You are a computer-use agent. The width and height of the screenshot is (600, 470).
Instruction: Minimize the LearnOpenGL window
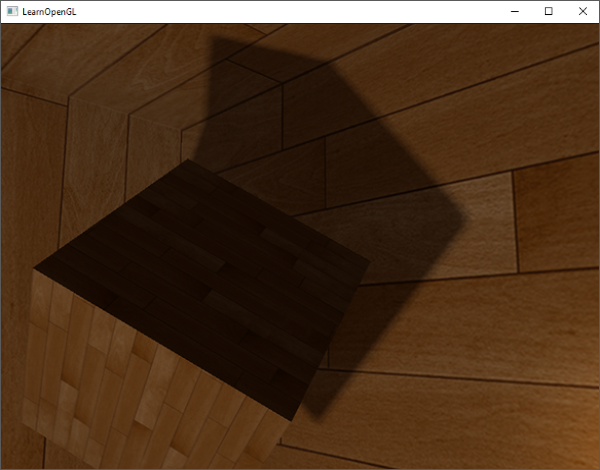[515, 11]
